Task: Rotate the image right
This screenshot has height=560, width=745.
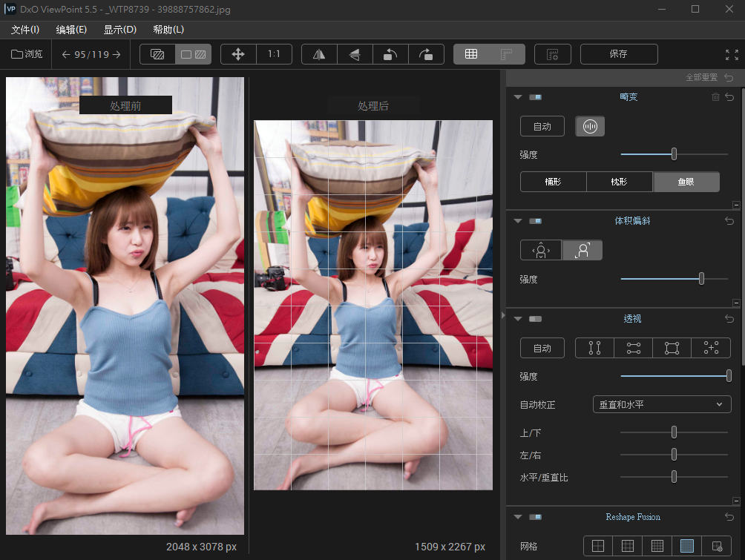Action: click(x=426, y=54)
